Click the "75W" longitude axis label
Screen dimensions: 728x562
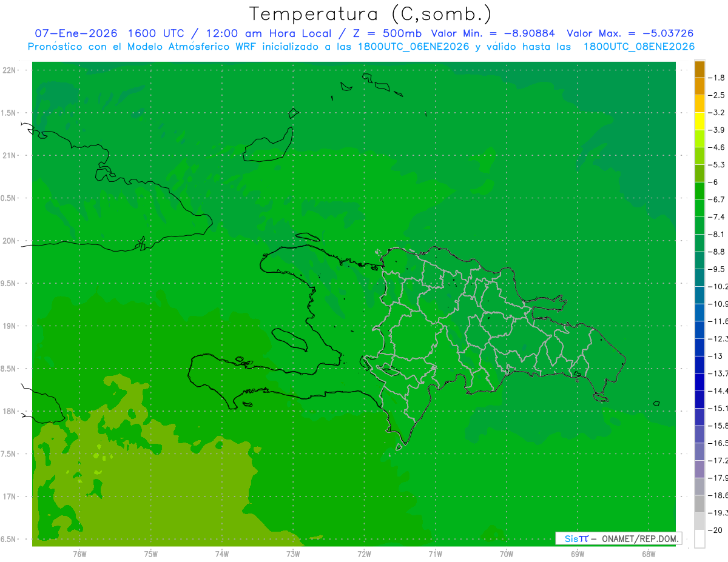(151, 554)
